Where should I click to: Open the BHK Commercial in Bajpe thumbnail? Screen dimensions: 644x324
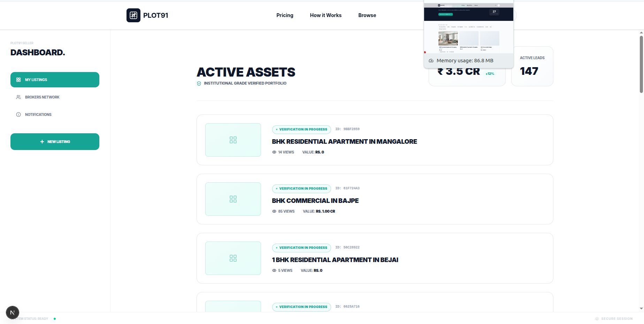click(x=233, y=199)
